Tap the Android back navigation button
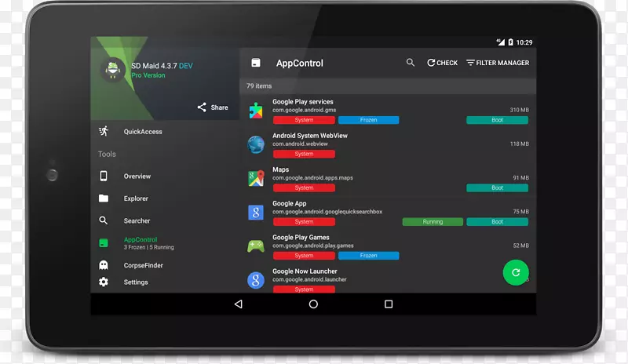The height and width of the screenshot is (364, 628). 239,304
